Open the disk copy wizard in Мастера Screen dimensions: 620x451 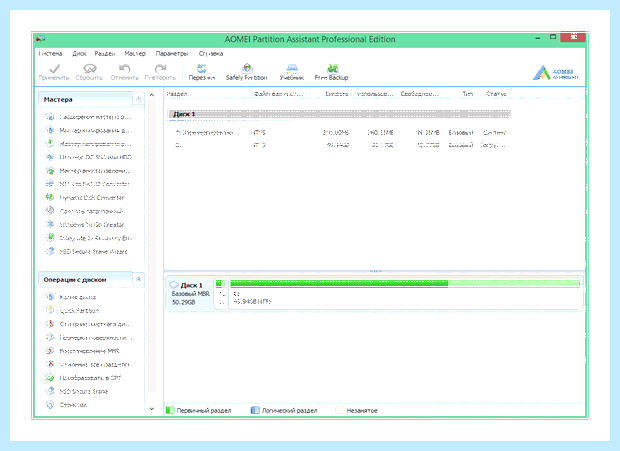89,130
